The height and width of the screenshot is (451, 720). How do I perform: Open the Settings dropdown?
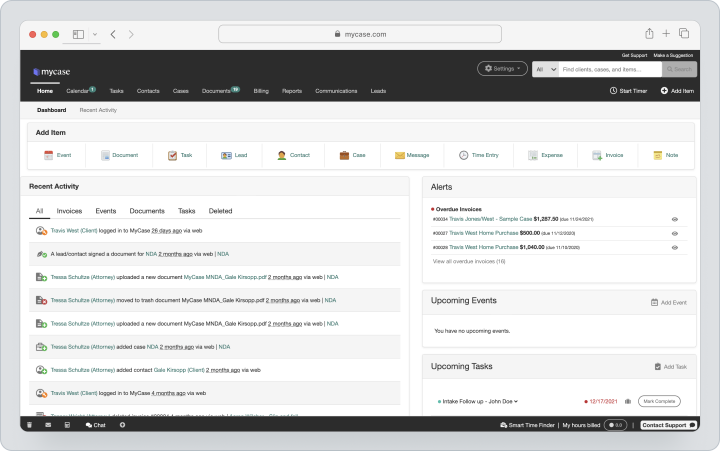(x=502, y=68)
